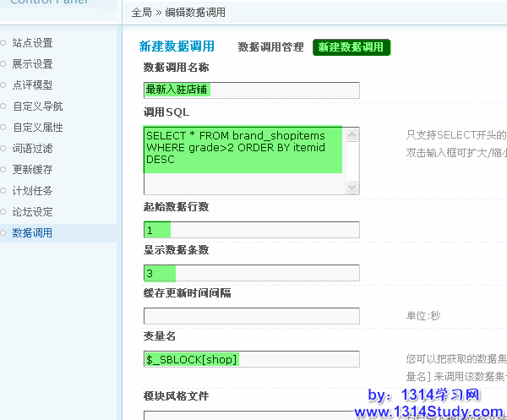Select 自定义属性 in sidebar

pyautogui.click(x=37, y=128)
